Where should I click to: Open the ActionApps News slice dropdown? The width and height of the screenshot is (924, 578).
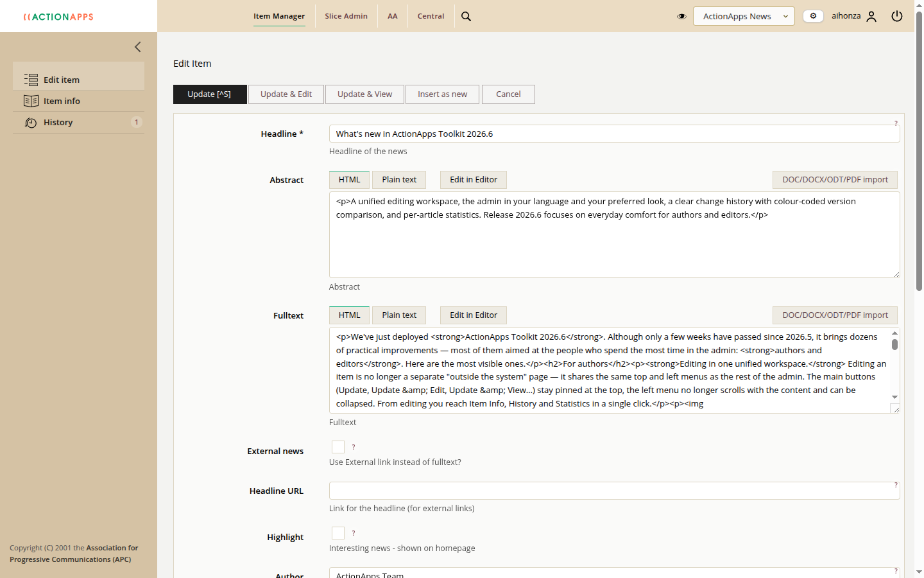pos(744,16)
